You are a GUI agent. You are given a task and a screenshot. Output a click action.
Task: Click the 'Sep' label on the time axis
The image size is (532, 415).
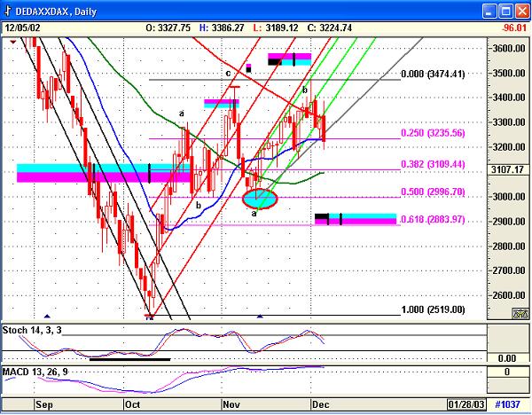click(44, 404)
